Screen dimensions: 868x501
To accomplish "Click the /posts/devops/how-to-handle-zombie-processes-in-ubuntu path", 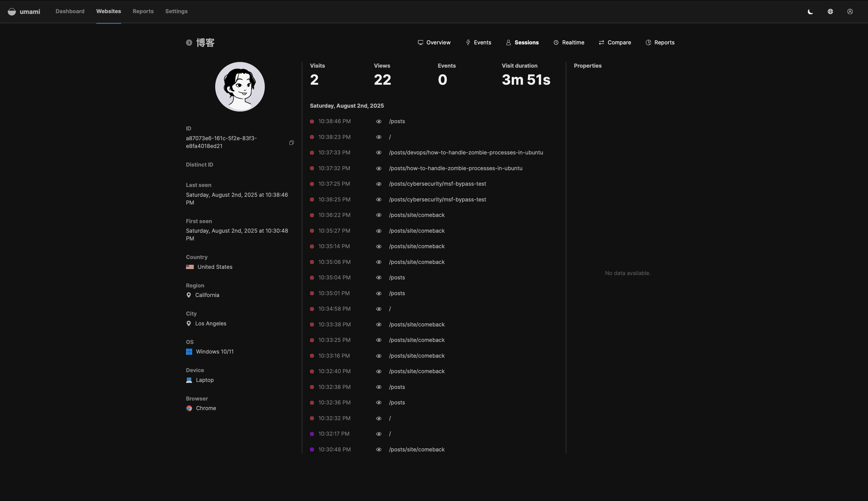I will (466, 152).
